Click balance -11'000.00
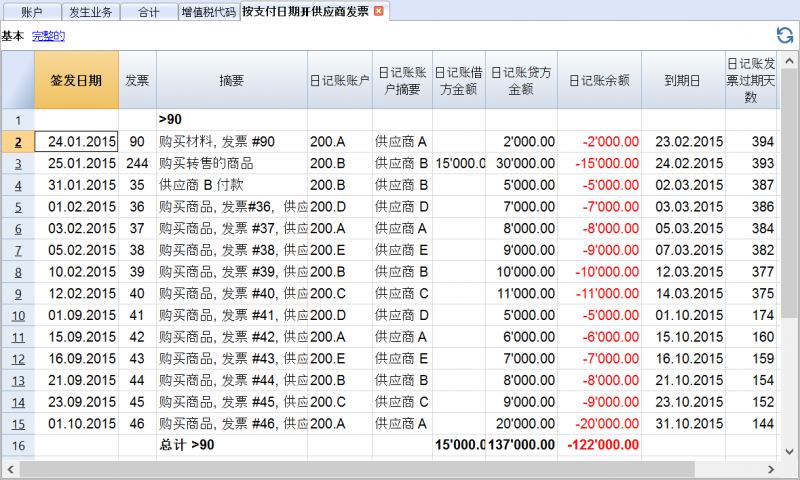 pyautogui.click(x=599, y=293)
